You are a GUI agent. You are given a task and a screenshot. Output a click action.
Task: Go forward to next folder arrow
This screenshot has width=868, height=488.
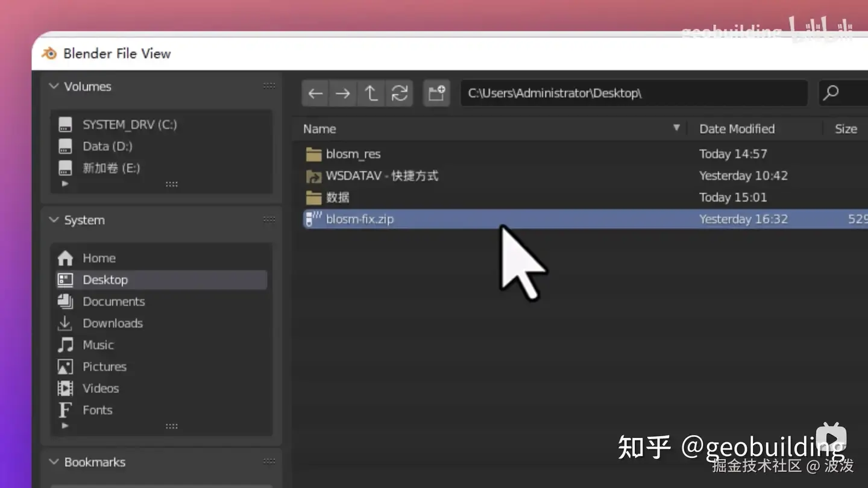click(x=342, y=93)
